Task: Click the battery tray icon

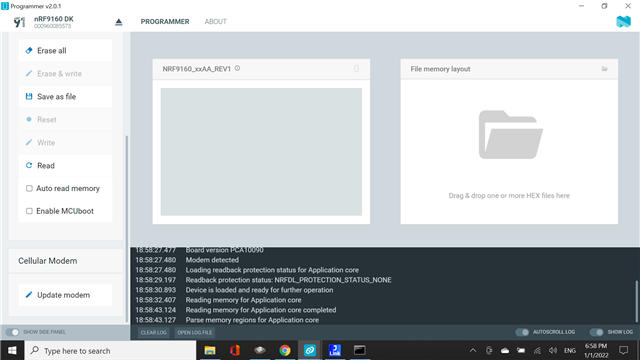Action: point(521,350)
